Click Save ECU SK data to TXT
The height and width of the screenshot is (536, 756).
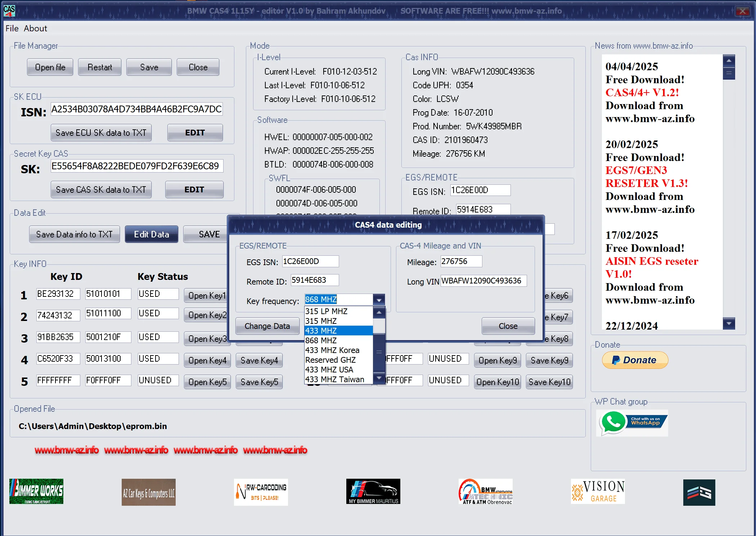tap(101, 133)
